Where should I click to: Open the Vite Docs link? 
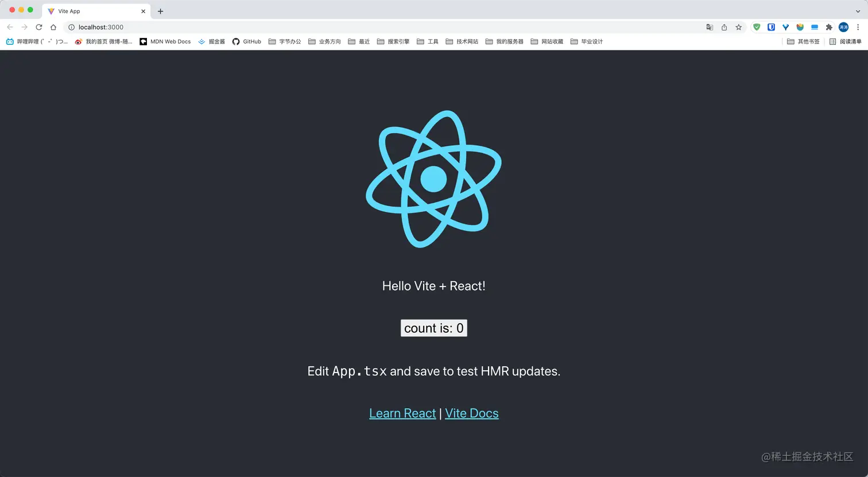click(472, 413)
